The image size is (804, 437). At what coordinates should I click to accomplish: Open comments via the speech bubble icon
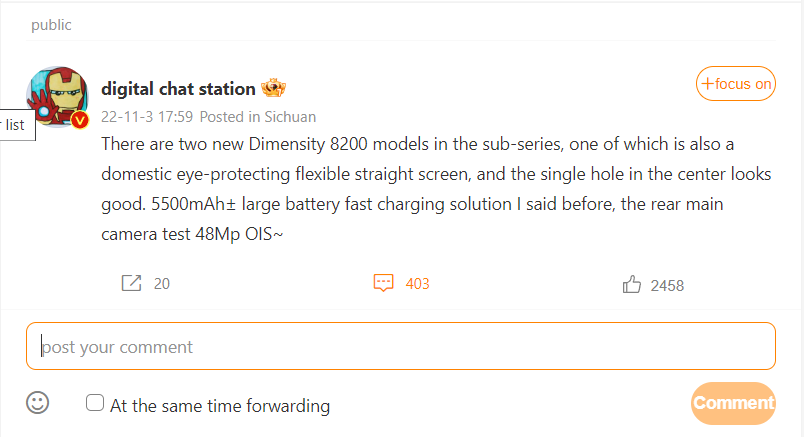pos(383,284)
